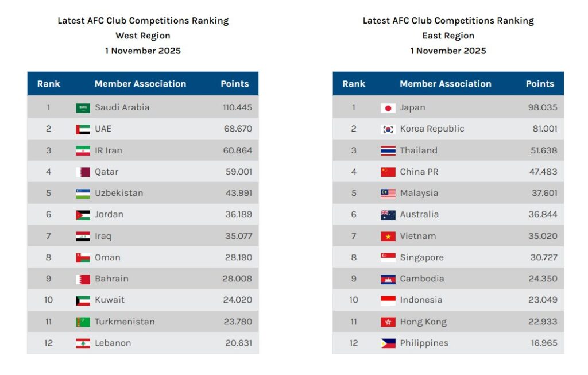Click the Qatar flag icon
The width and height of the screenshot is (588, 375).
pos(83,172)
